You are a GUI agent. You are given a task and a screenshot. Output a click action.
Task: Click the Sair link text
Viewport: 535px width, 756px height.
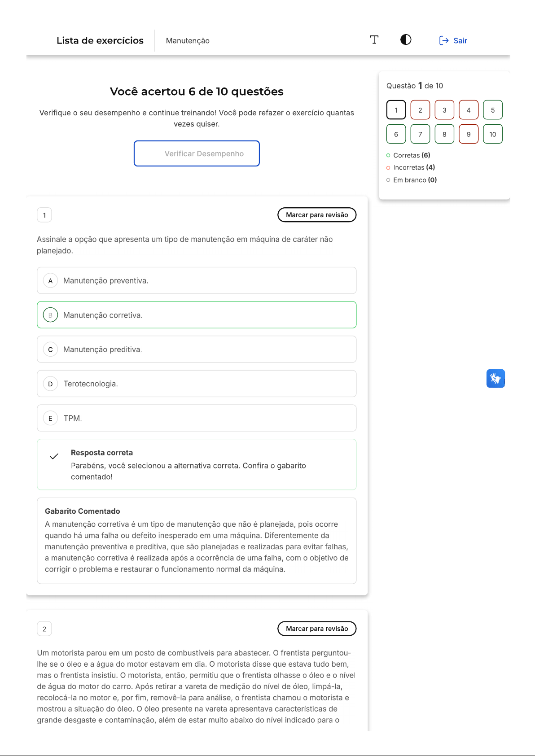(460, 40)
